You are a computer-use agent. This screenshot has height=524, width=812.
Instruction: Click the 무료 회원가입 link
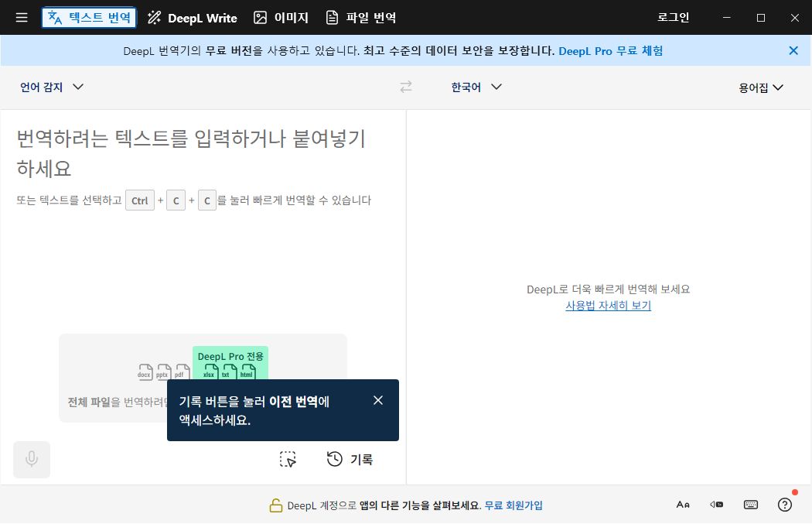[x=513, y=505]
